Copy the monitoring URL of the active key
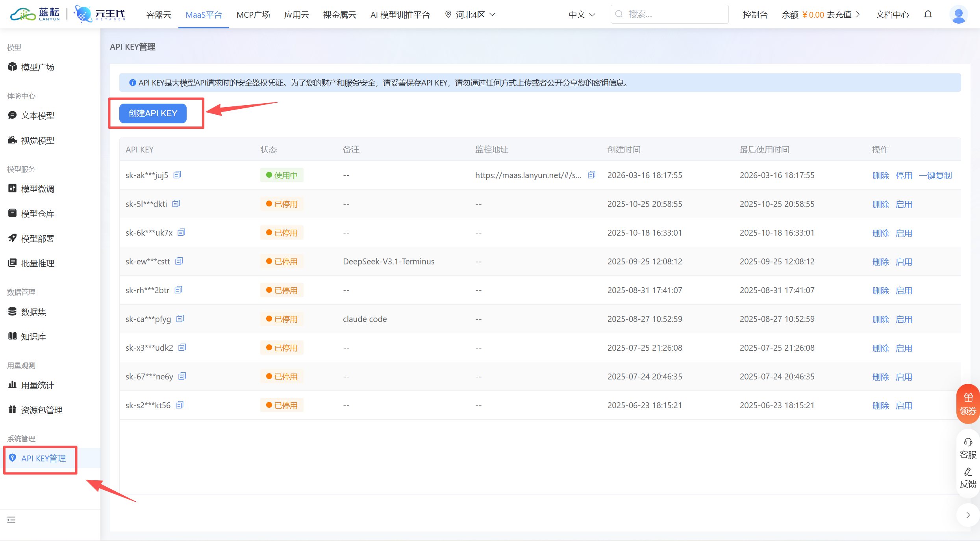The image size is (980, 541). 591,175
